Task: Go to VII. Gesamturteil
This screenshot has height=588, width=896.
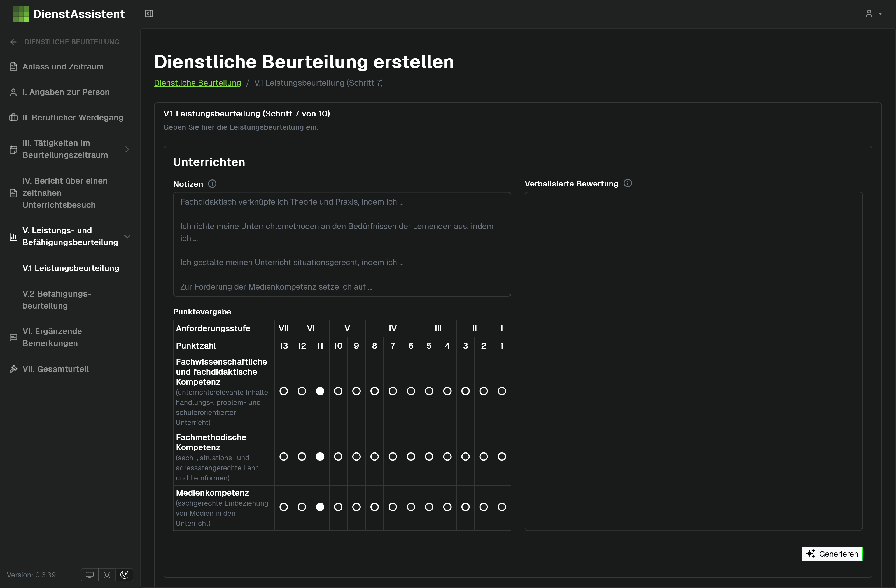Action: coord(55,369)
